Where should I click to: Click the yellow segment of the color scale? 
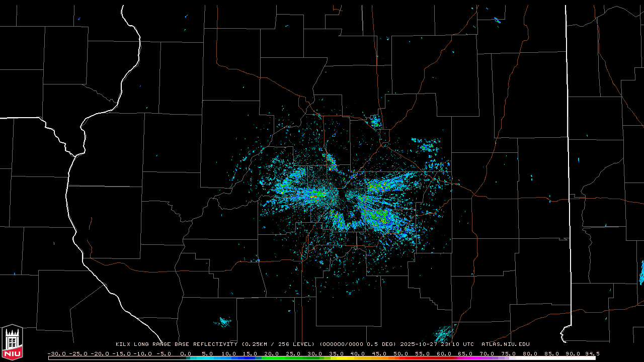click(352, 358)
